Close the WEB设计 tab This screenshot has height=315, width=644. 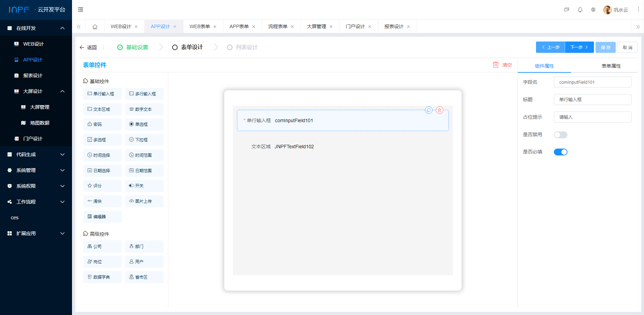[136, 27]
